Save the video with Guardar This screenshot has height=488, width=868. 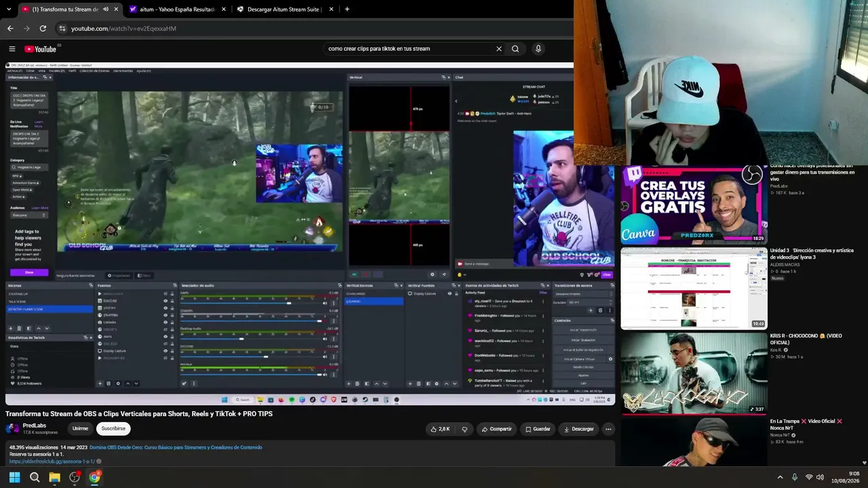point(538,429)
